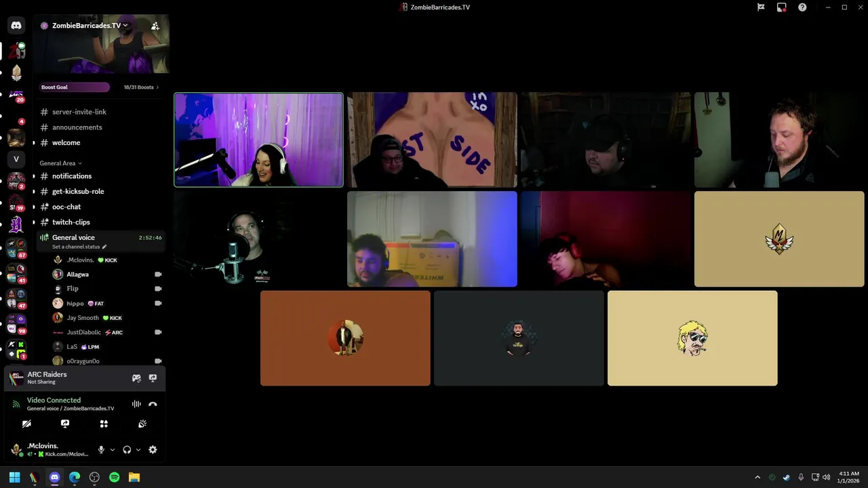Open the inbox icon in title bar

pos(782,7)
